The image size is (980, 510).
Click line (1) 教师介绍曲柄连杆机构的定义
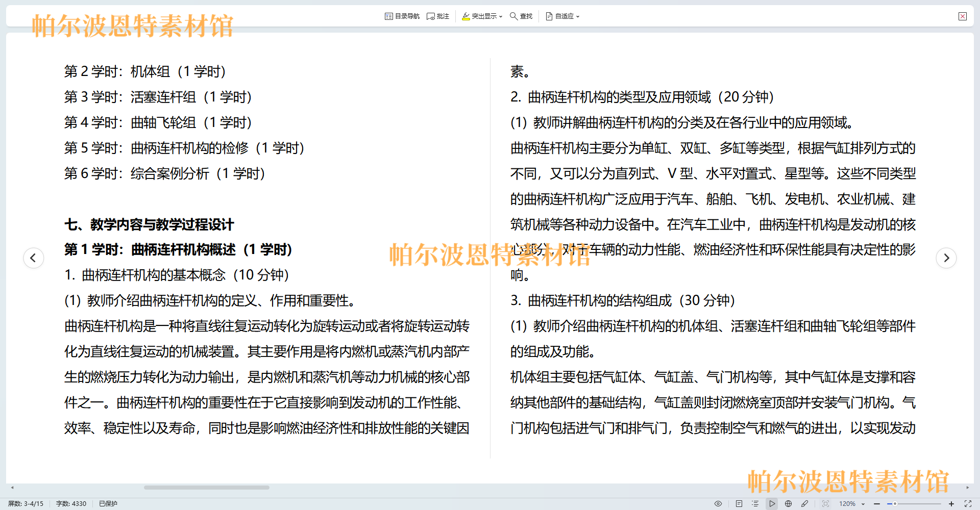(210, 301)
